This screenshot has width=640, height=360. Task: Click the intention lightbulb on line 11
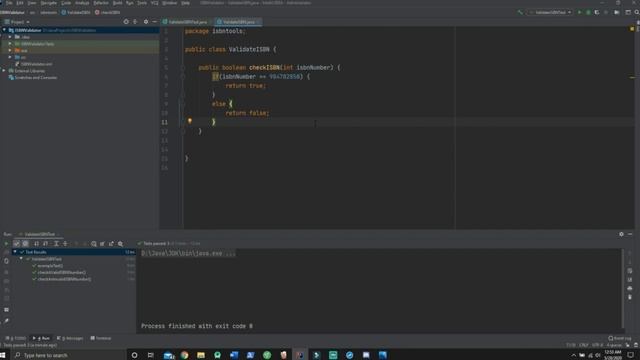click(x=189, y=121)
